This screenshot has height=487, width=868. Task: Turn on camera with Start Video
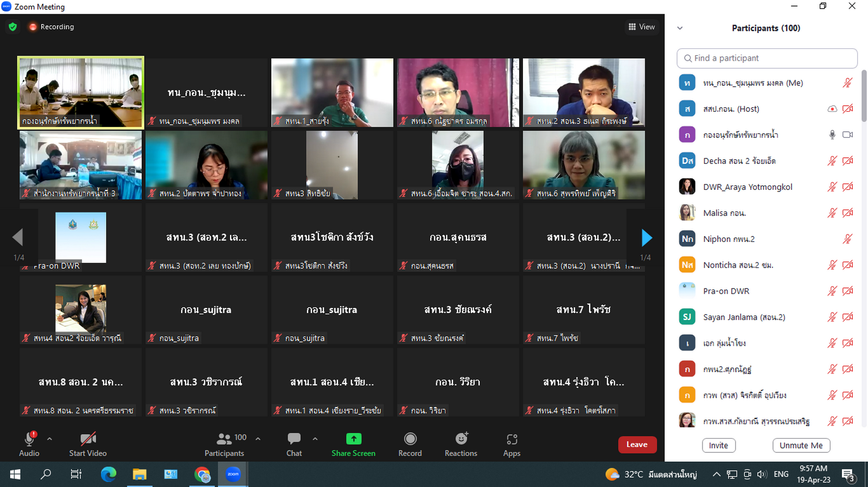88,439
